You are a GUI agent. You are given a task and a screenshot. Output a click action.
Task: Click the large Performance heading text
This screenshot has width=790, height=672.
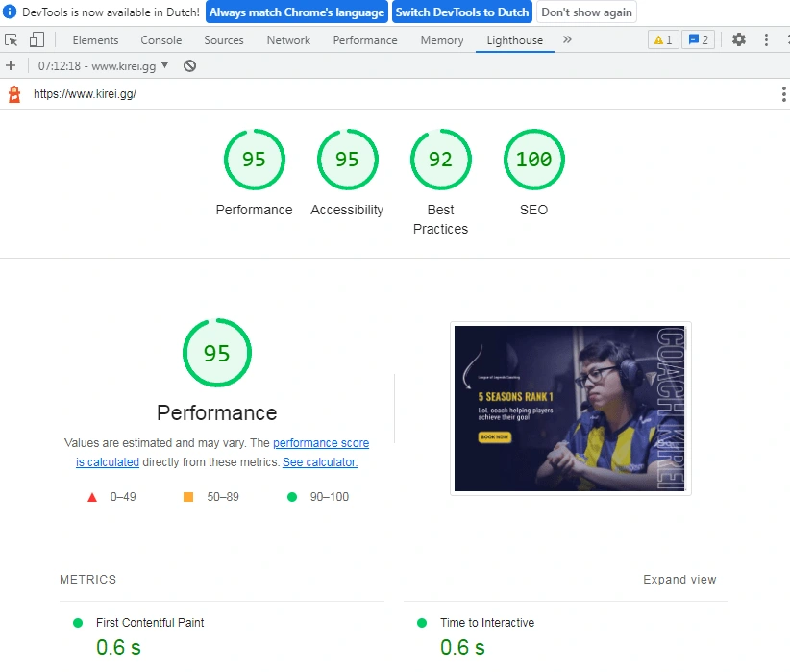(x=217, y=412)
